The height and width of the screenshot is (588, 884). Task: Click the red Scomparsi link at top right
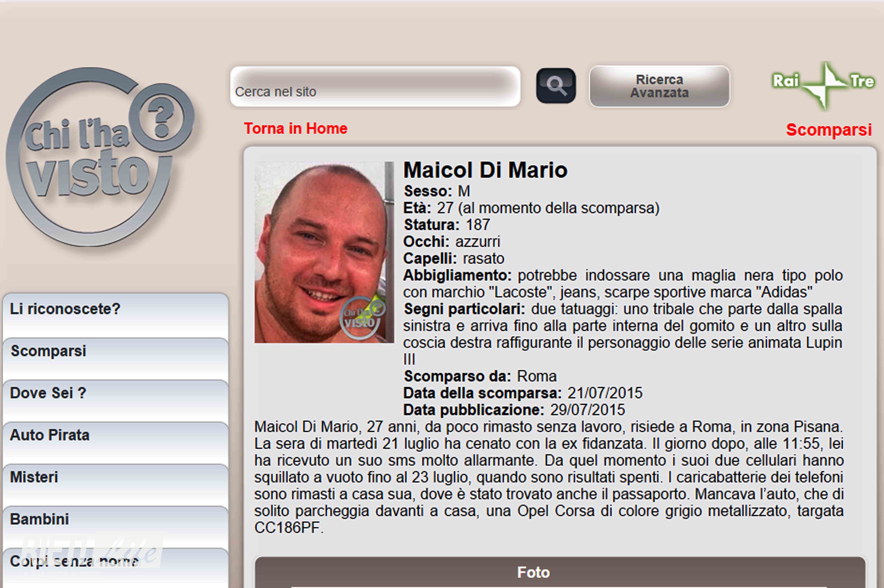pos(828,130)
